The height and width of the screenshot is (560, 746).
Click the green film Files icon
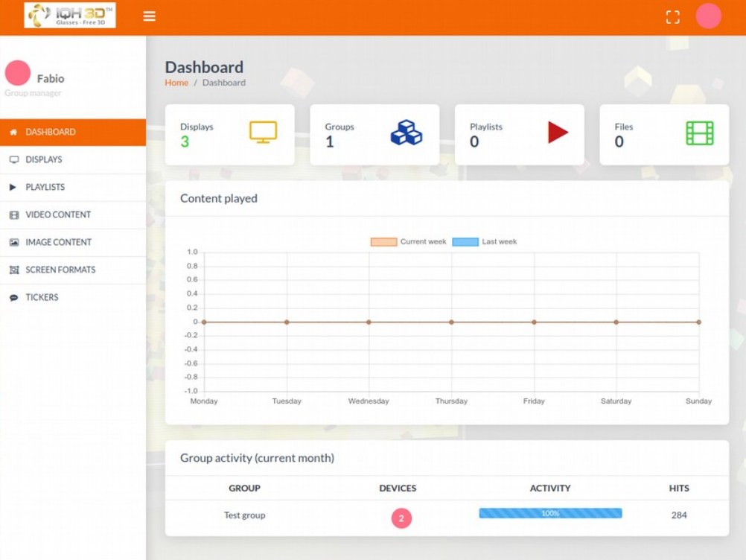point(699,133)
